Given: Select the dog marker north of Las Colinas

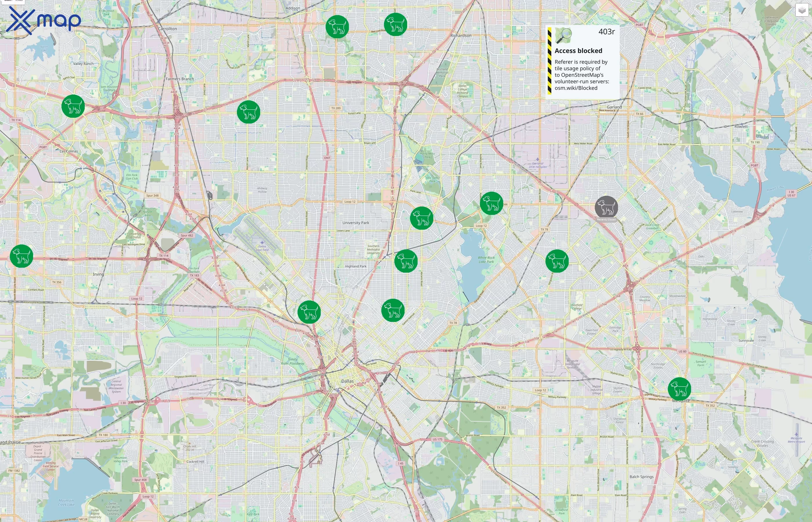Looking at the screenshot, I should tap(73, 106).
